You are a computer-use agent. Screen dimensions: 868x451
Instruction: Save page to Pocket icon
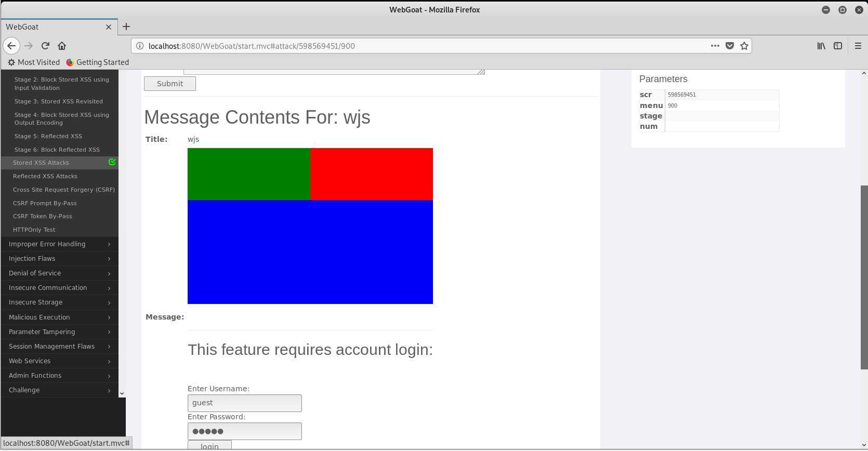(730, 46)
